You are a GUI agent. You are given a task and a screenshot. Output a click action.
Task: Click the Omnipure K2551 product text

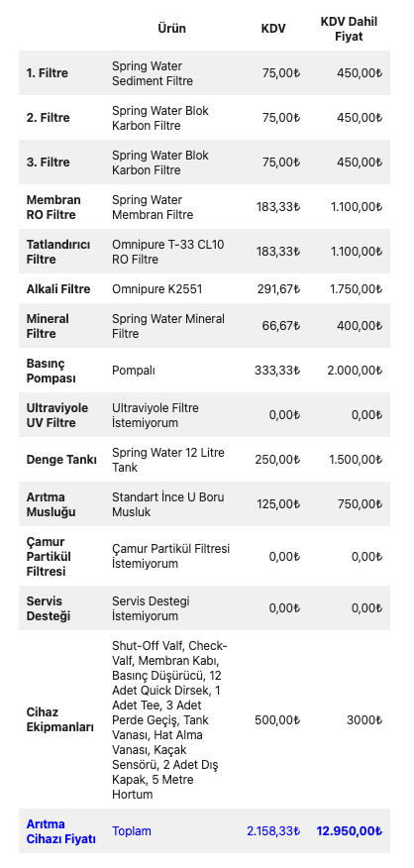pos(157,289)
